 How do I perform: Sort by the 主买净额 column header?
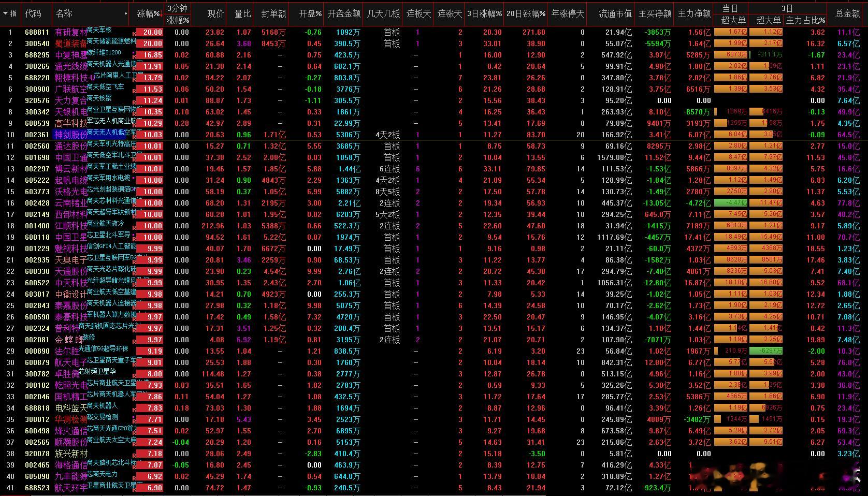pos(655,14)
